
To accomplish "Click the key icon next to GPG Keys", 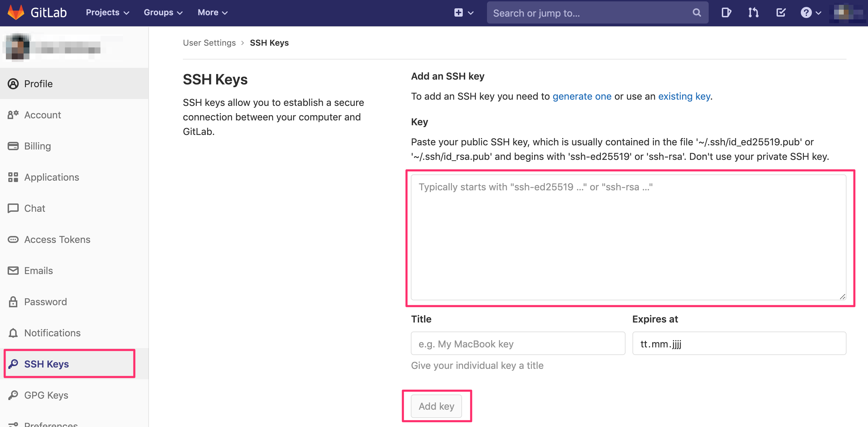I will coord(13,395).
